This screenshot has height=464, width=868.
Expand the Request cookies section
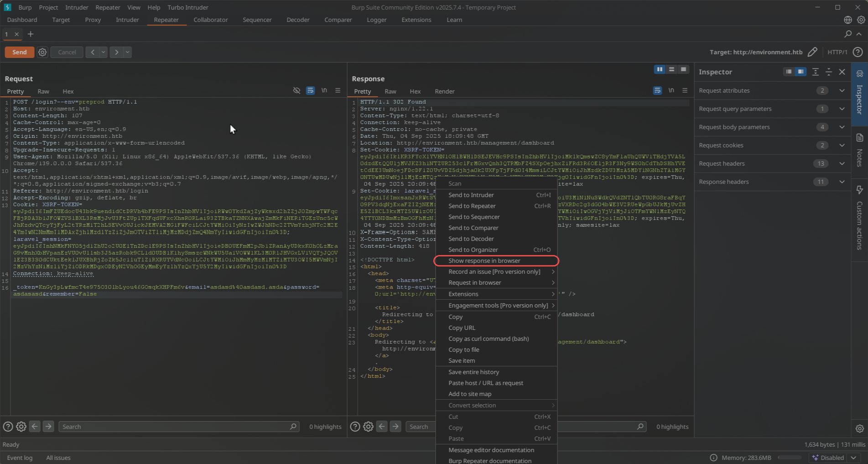tap(842, 145)
